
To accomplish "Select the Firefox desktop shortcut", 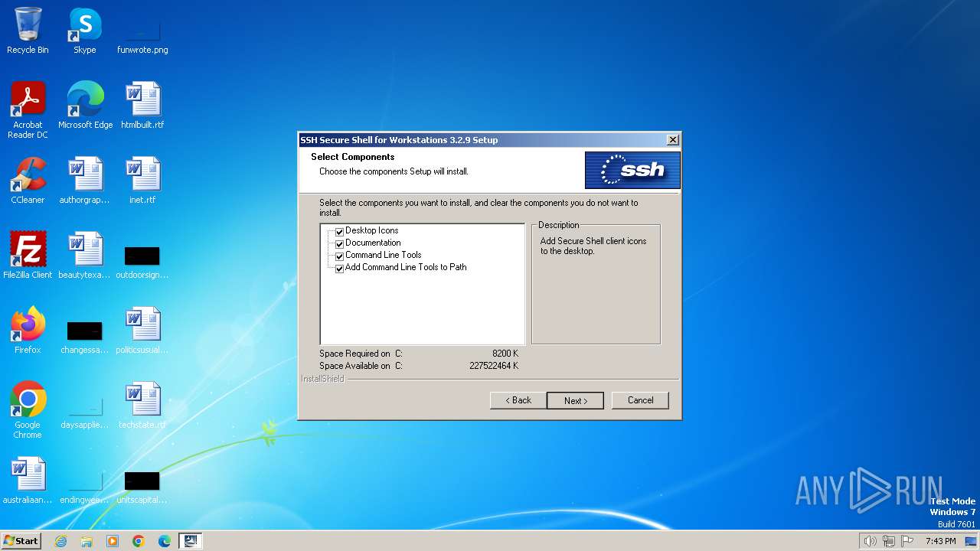I will point(28,331).
